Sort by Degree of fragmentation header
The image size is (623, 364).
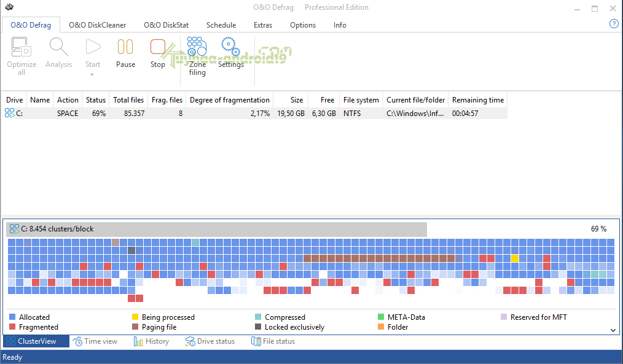(230, 100)
